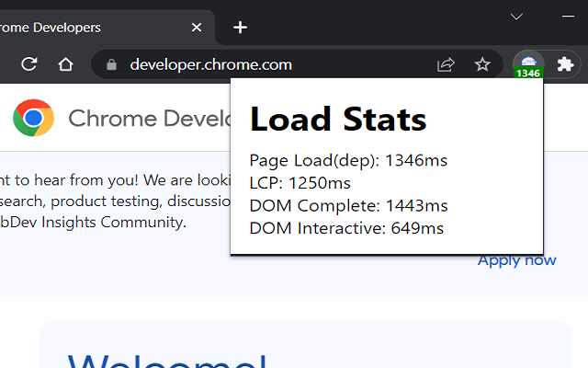This screenshot has width=588, height=368.
Task: Follow the Apply now link
Action: click(x=516, y=260)
